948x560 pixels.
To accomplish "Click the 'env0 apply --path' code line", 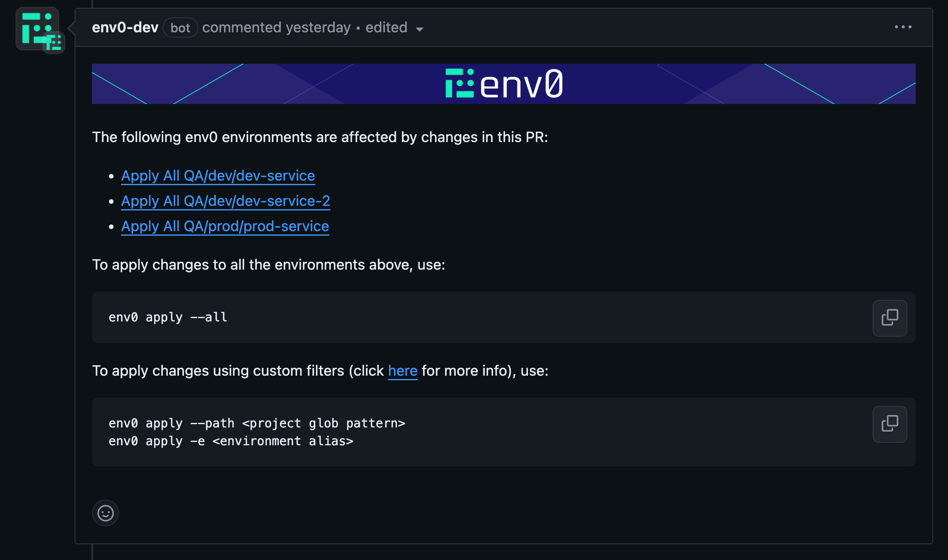I will pyautogui.click(x=256, y=423).
